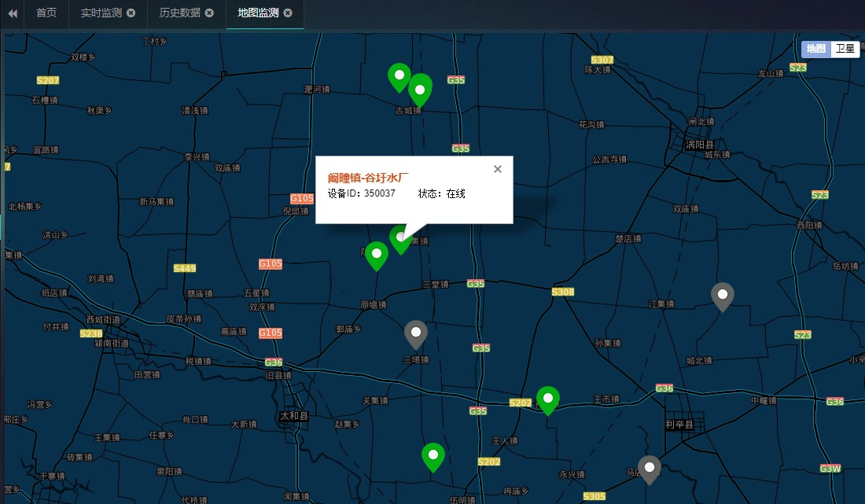Switch to the 历史数据 tab

[x=179, y=13]
